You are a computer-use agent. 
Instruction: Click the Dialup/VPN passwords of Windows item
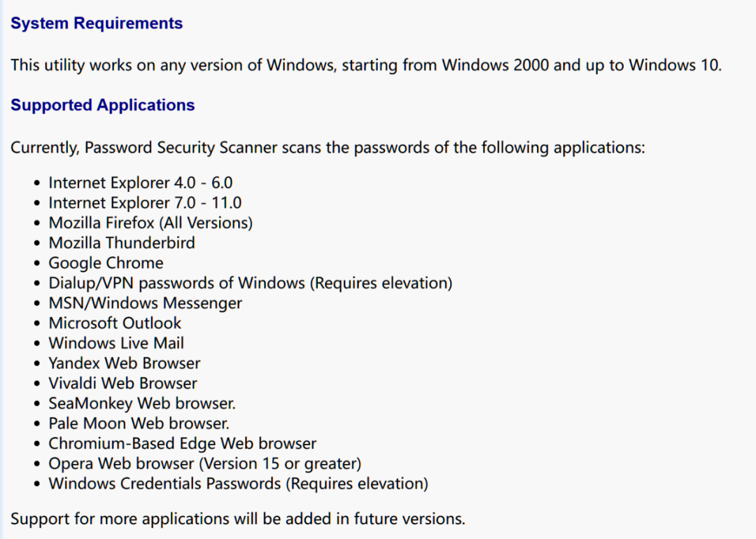click(250, 283)
